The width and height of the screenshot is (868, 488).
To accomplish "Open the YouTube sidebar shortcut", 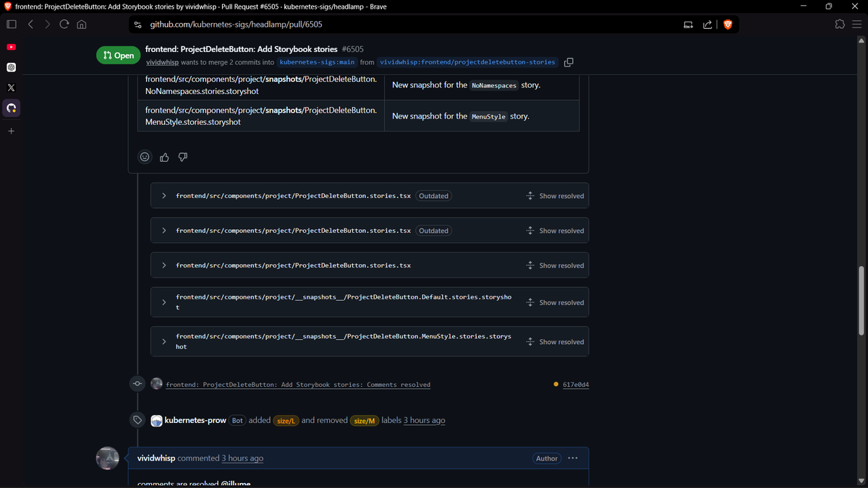I will point(11,47).
